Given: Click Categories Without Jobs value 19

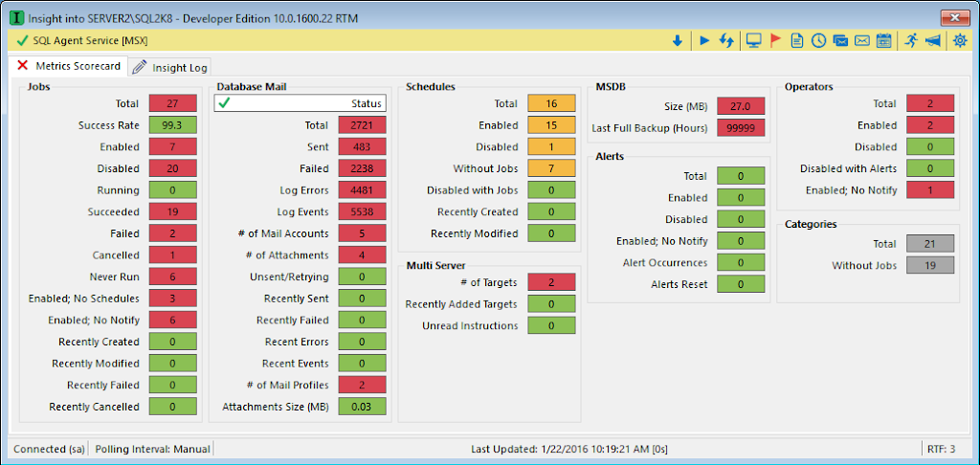Looking at the screenshot, I should [x=930, y=265].
